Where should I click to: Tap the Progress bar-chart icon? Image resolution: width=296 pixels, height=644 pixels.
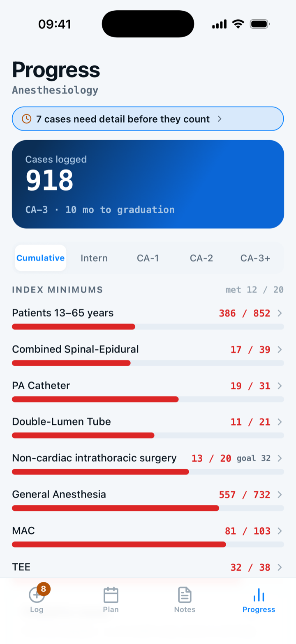259,595
